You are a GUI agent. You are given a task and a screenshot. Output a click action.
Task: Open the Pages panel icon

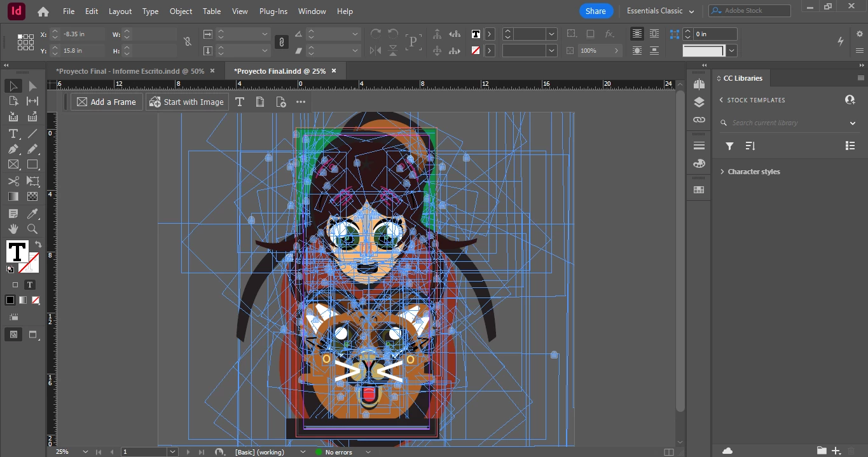699,85
